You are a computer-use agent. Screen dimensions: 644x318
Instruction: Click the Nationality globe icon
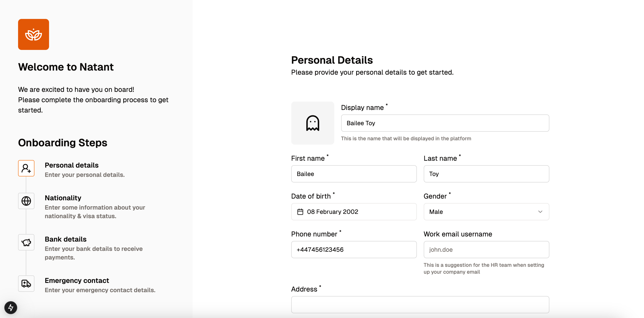[x=26, y=201]
